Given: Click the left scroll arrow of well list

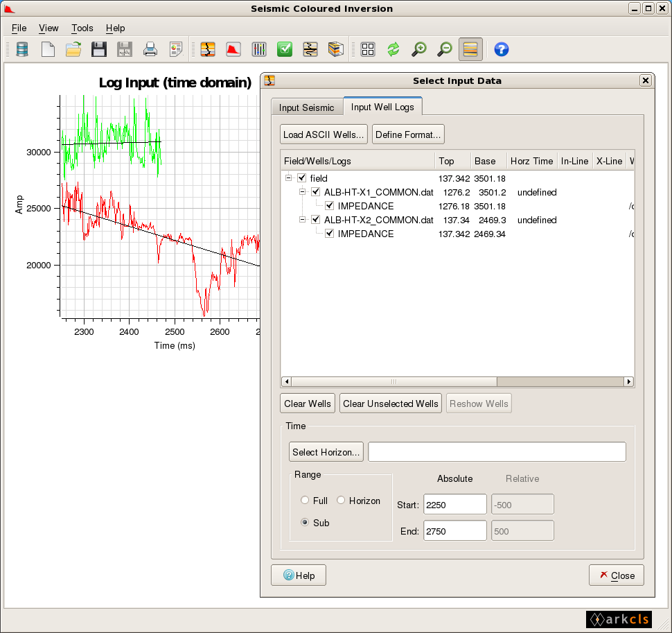Looking at the screenshot, I should [x=286, y=381].
